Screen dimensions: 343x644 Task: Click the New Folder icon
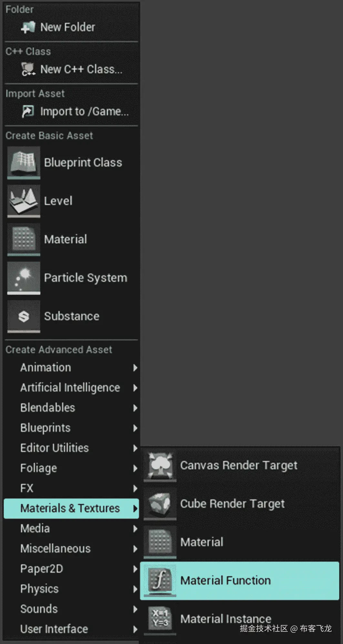click(28, 27)
